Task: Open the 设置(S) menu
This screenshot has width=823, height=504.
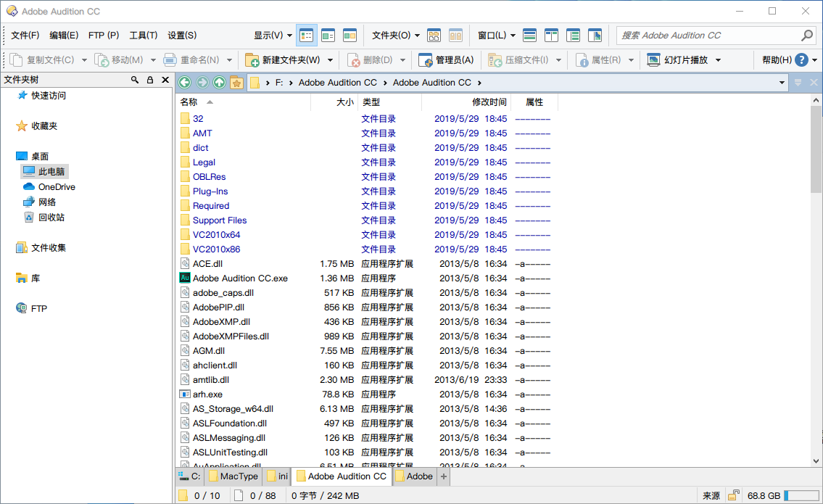Action: tap(182, 36)
